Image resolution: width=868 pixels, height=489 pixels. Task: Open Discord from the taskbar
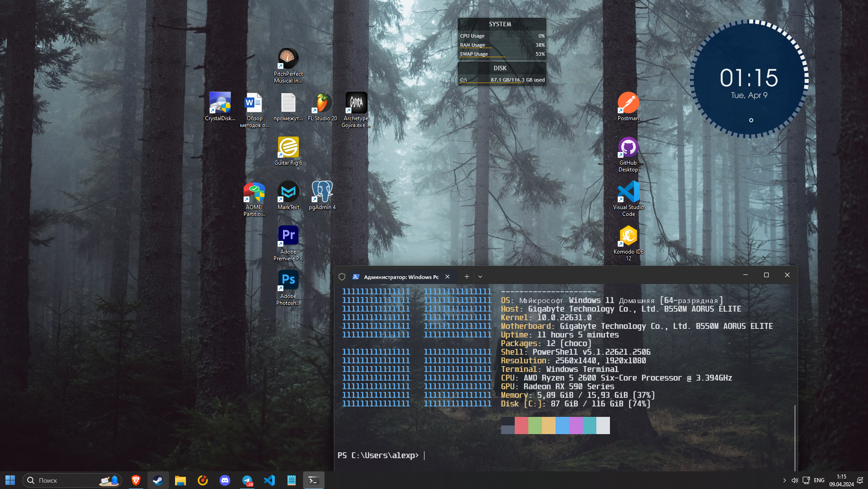(224, 480)
